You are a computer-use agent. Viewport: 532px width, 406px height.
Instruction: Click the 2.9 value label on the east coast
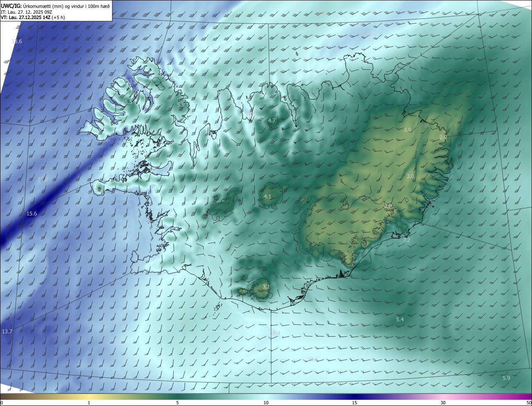pos(443,137)
